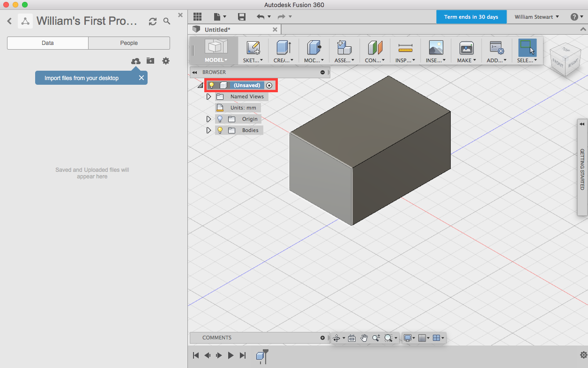
Task: Jump to timeline end
Action: coord(242,355)
